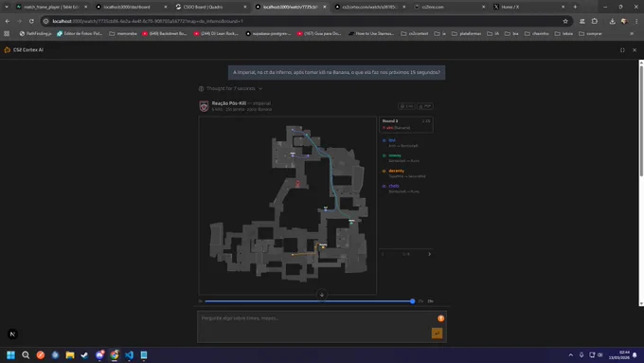The image size is (644, 363).
Task: Switch to the cs2cortex.com/watch tab
Action: pos(369,7)
